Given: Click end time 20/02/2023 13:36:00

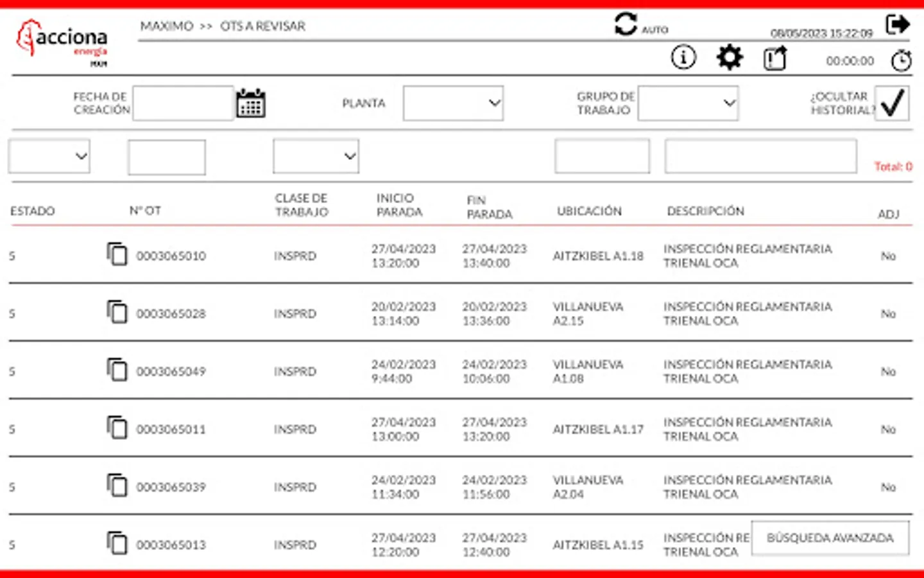Looking at the screenshot, I should tap(494, 313).
